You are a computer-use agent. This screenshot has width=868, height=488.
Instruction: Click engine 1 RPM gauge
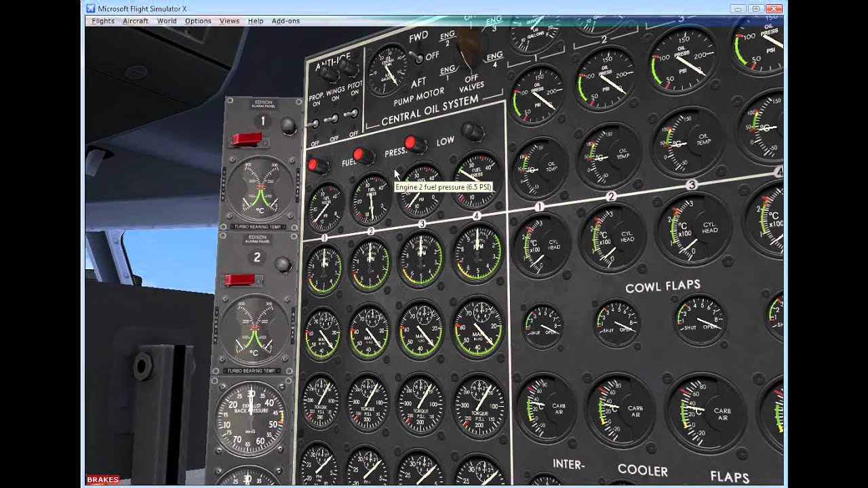point(323,270)
